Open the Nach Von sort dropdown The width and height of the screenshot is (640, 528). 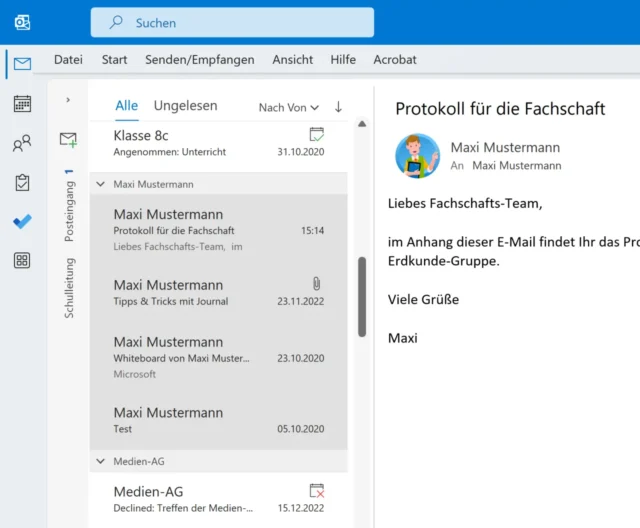tap(288, 107)
